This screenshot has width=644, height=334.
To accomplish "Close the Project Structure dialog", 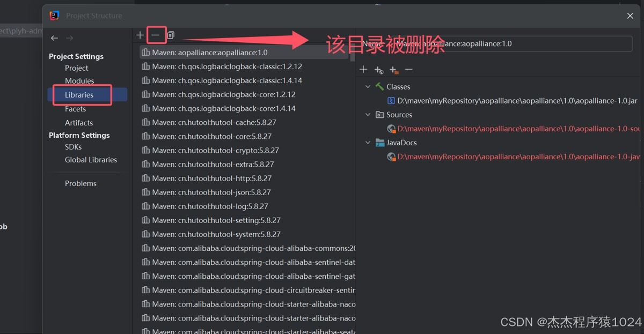I will pyautogui.click(x=630, y=16).
